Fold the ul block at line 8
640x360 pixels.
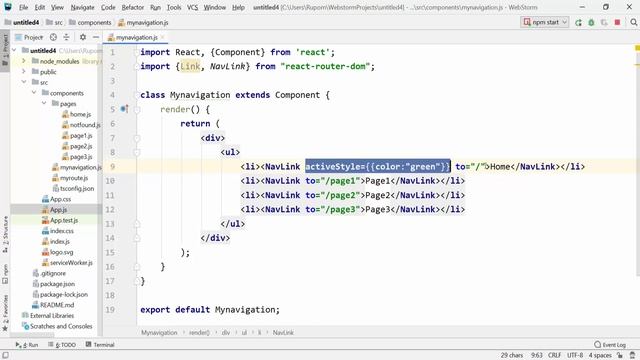tap(137, 152)
